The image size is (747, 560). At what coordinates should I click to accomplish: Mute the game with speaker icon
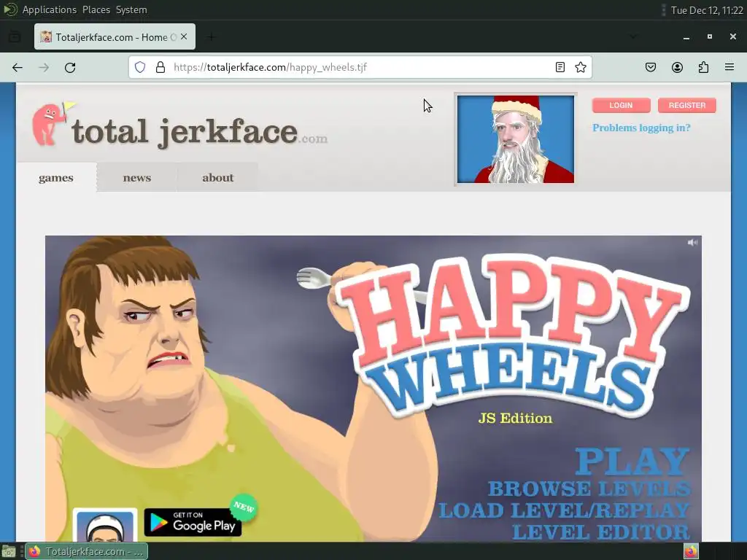coord(692,242)
